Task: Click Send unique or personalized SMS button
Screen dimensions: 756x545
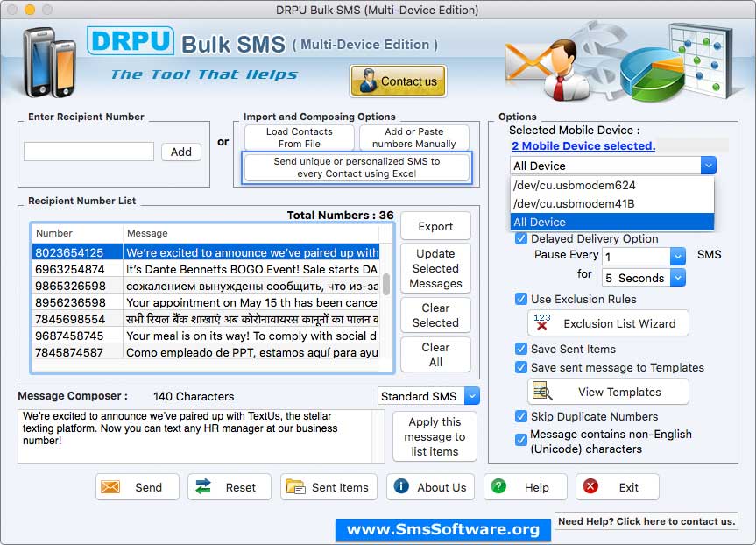Action: (x=357, y=167)
